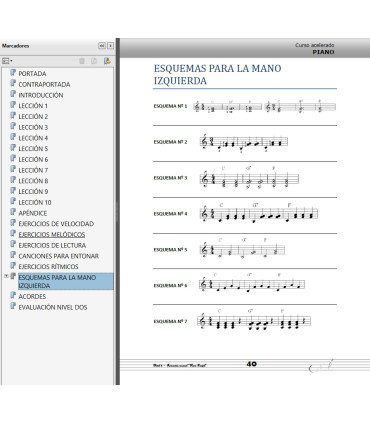Collapse the Marcadores panel with the double-arrow button

coord(102,46)
